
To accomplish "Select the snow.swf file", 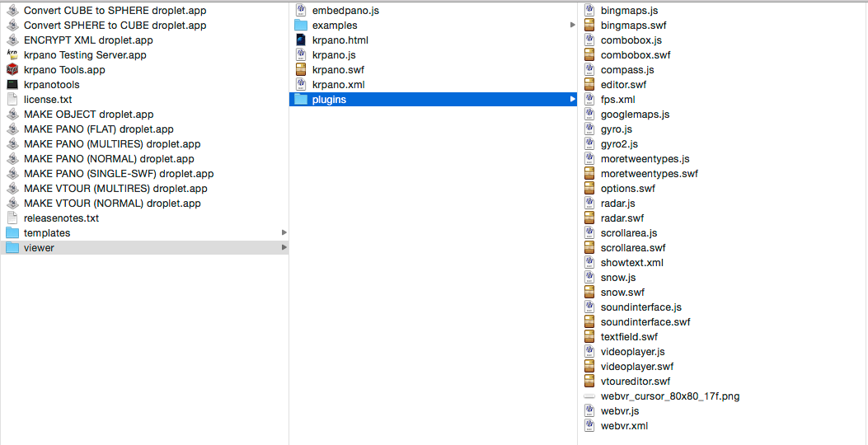I will click(x=623, y=293).
